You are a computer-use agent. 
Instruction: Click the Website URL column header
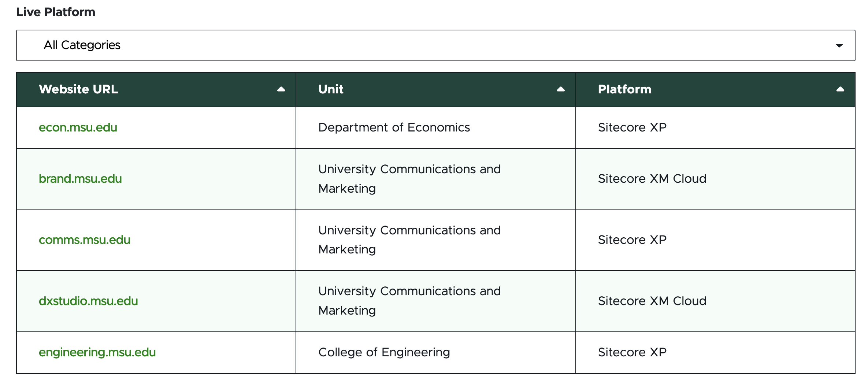156,89
